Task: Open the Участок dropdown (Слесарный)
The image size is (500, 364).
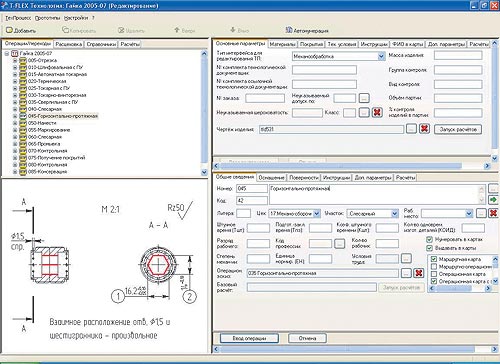Action: pyautogui.click(x=395, y=213)
